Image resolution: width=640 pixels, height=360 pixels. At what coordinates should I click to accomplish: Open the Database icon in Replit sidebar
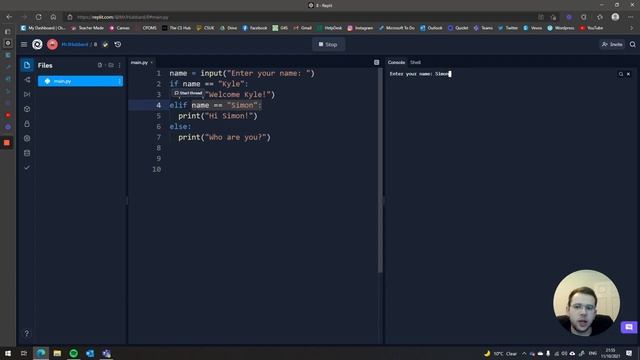coord(27,153)
